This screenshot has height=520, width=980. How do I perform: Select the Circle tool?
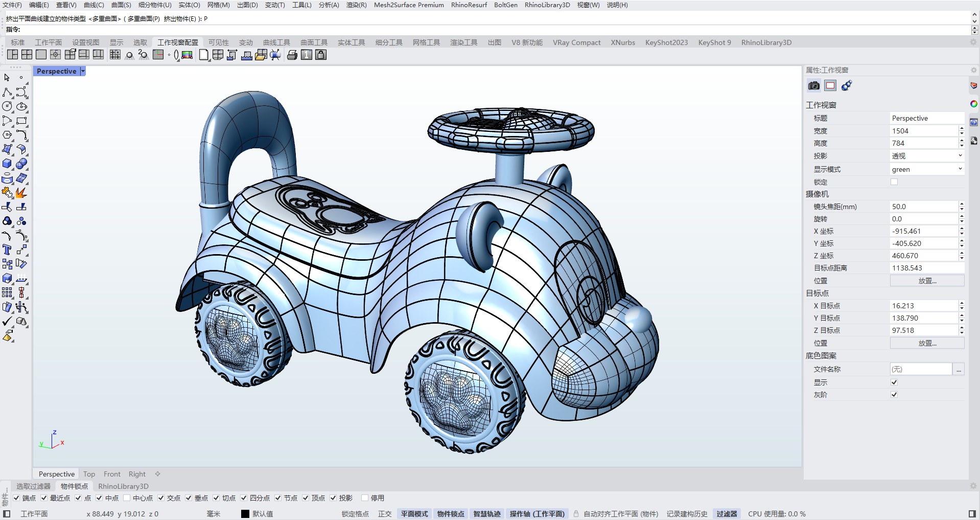(7, 106)
